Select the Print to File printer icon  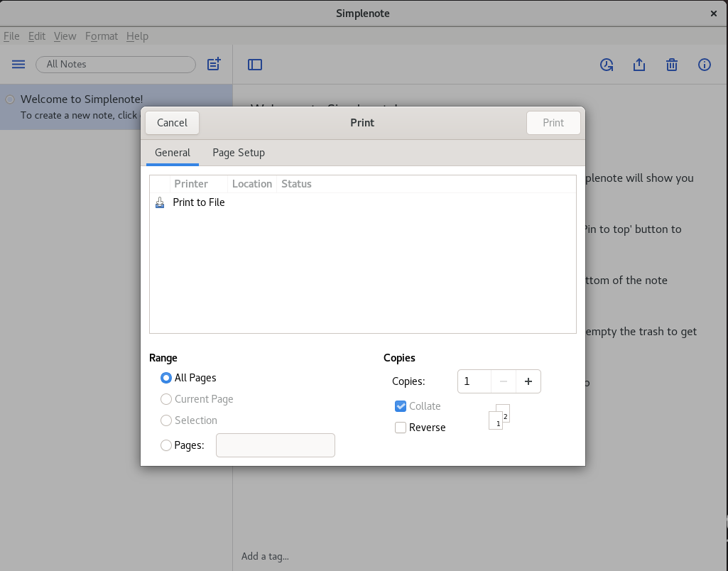coord(160,202)
